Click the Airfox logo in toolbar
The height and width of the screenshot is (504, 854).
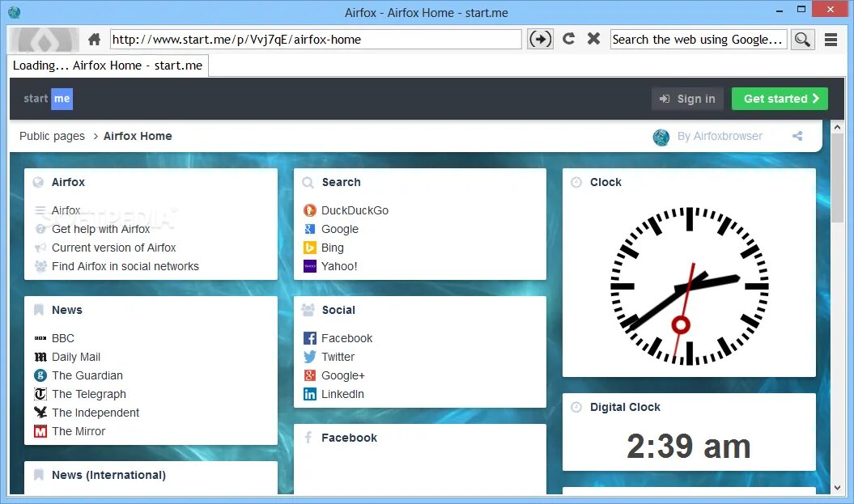click(44, 40)
